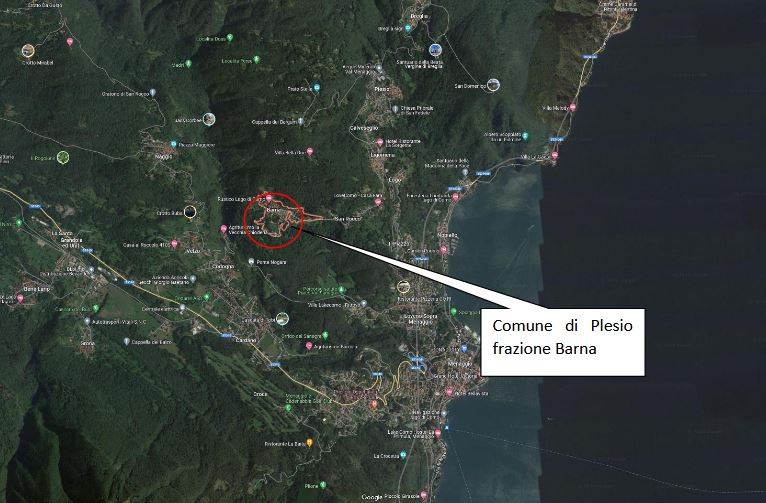Image resolution: width=766 pixels, height=503 pixels.
Task: Open the Ristorante La Baita orange pin
Action: [309, 442]
